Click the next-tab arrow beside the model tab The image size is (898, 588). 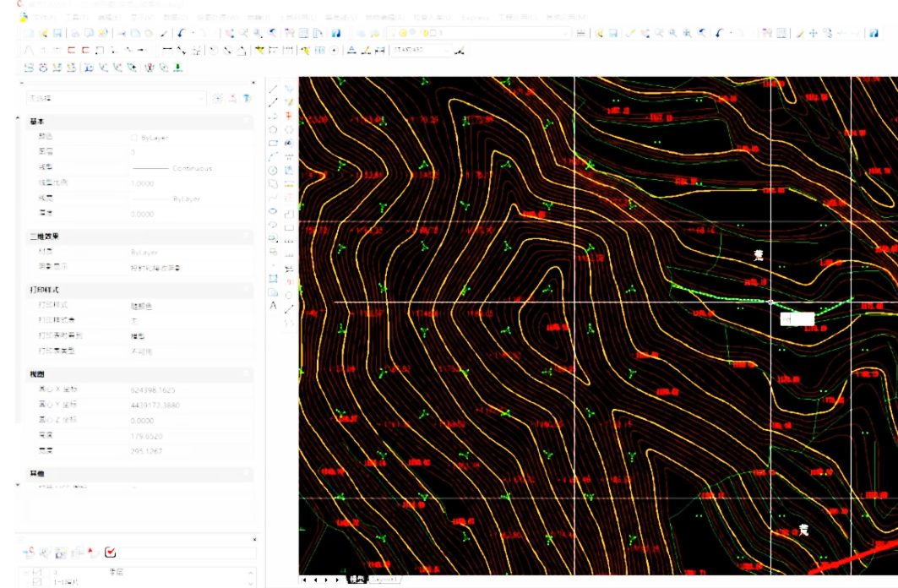click(327, 580)
